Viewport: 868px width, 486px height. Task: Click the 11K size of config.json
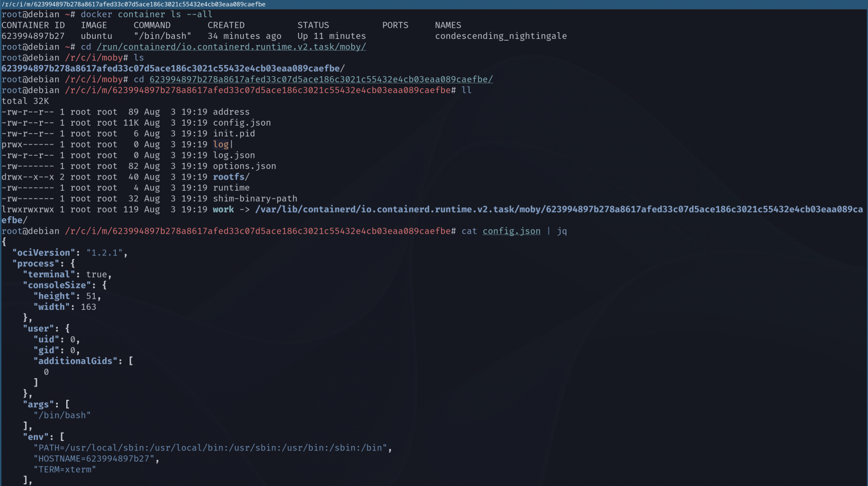[x=131, y=123]
